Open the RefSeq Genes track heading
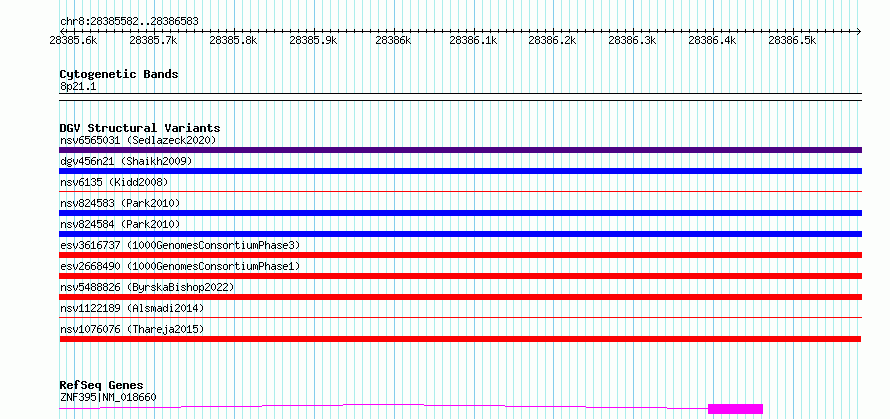 [101, 386]
